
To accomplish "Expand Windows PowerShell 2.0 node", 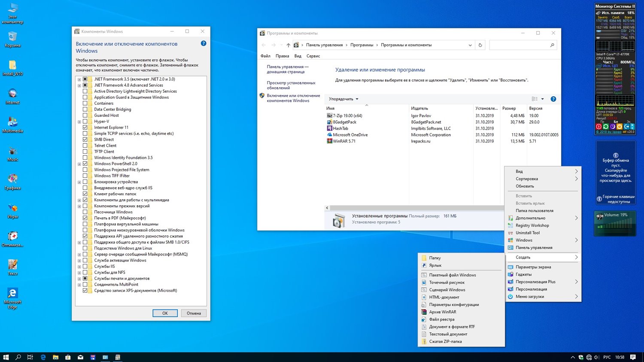I will coord(79,164).
